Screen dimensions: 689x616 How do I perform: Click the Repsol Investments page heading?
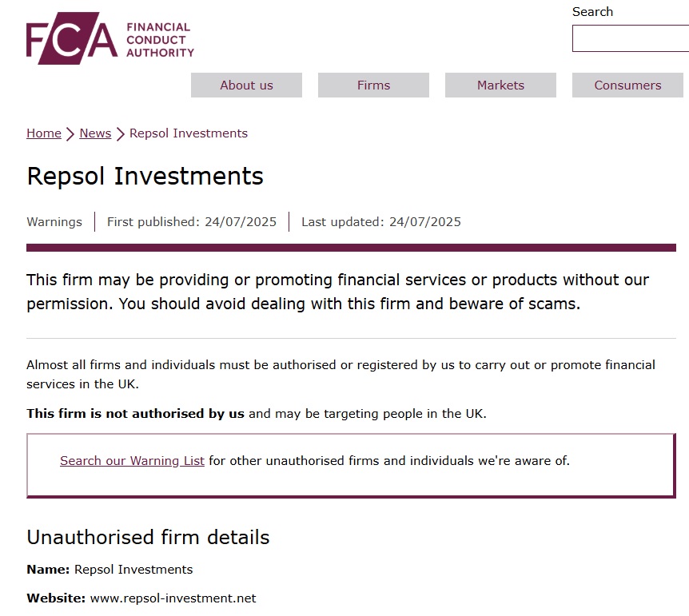click(x=145, y=177)
